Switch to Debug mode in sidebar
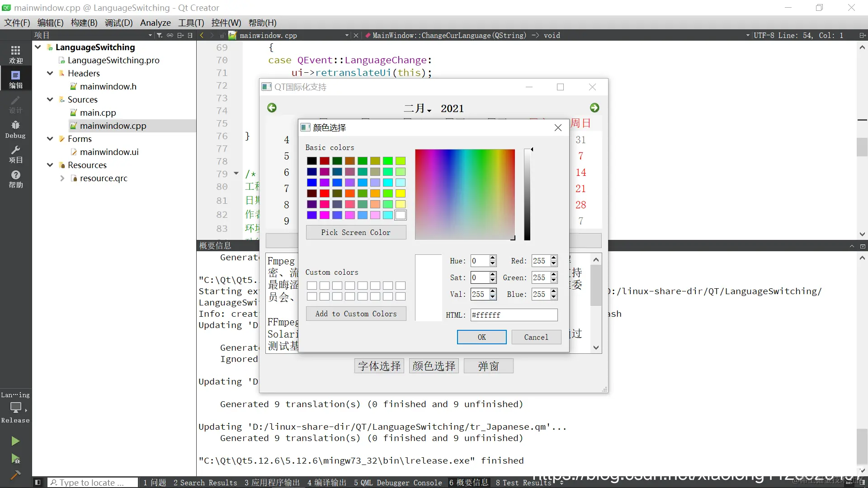The image size is (868, 488). pos(15,129)
